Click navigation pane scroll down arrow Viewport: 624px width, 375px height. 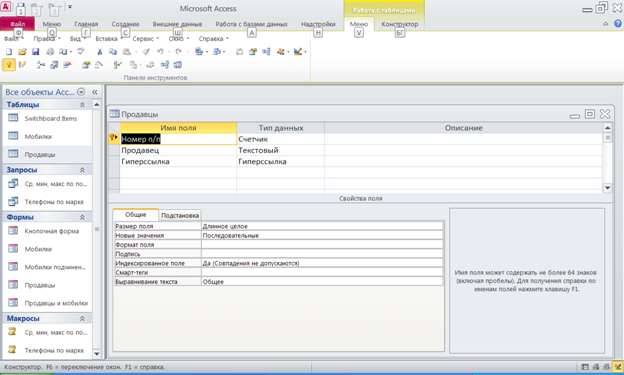97,353
